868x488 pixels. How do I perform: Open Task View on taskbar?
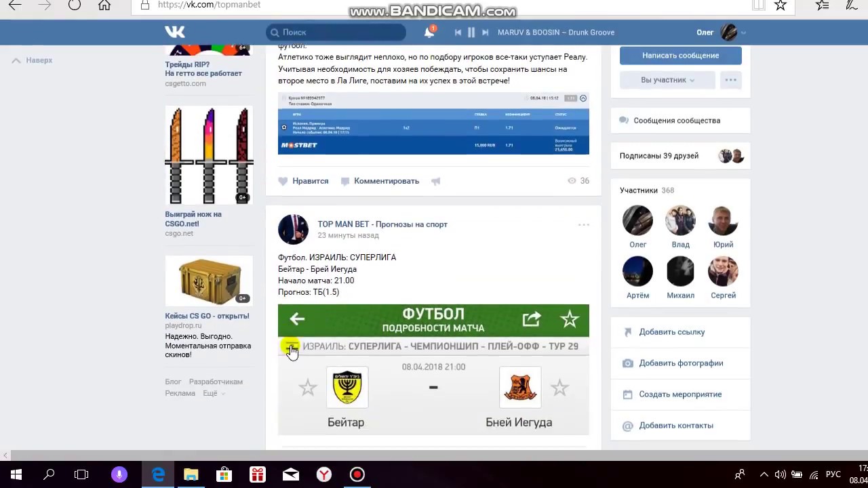coord(81,474)
